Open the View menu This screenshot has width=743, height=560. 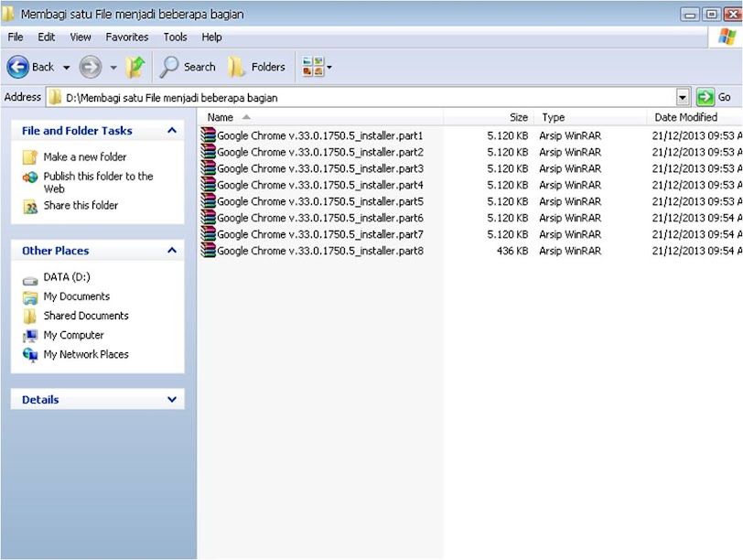pos(81,37)
